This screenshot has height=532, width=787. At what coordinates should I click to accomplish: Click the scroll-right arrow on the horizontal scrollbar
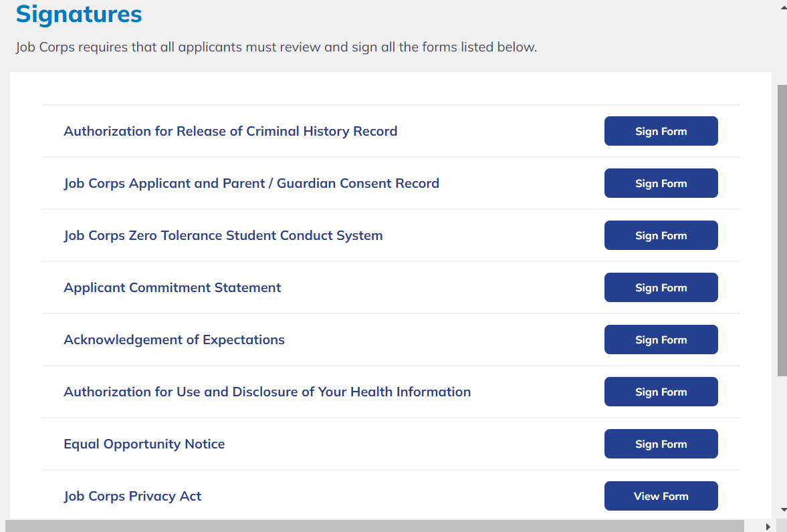[768, 527]
